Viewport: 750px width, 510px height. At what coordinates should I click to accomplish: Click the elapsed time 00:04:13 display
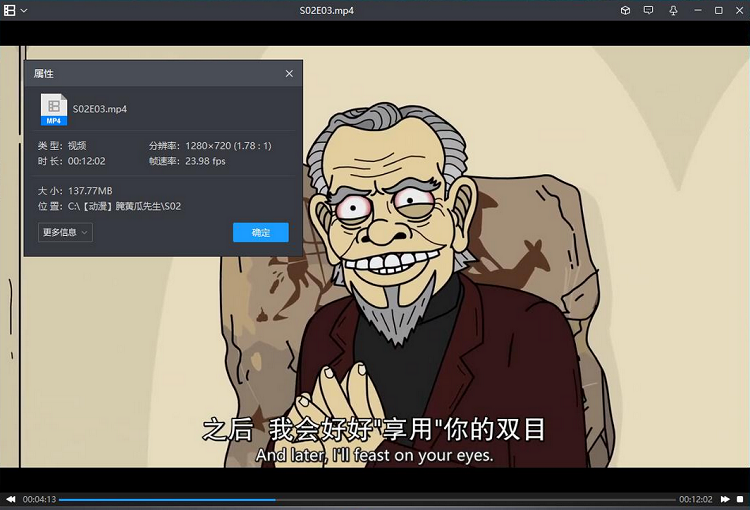pos(39,499)
